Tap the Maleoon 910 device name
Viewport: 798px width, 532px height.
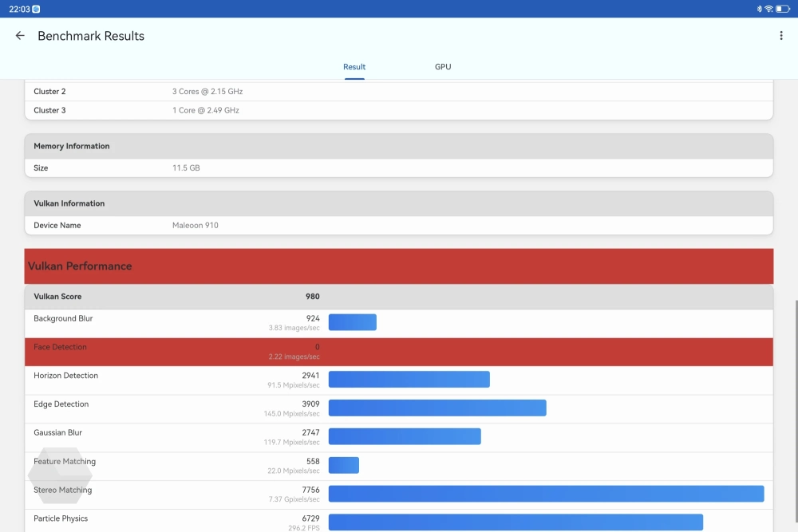pyautogui.click(x=196, y=226)
